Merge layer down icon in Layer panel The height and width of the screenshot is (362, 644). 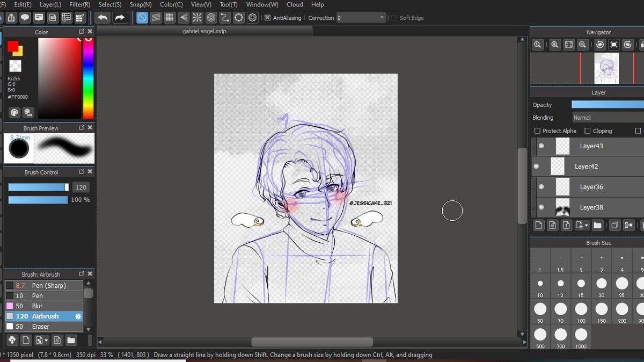point(628,226)
